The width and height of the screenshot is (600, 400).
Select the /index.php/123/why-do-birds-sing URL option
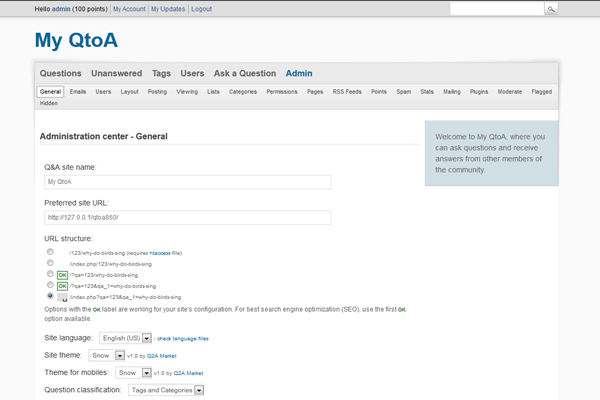(50, 263)
